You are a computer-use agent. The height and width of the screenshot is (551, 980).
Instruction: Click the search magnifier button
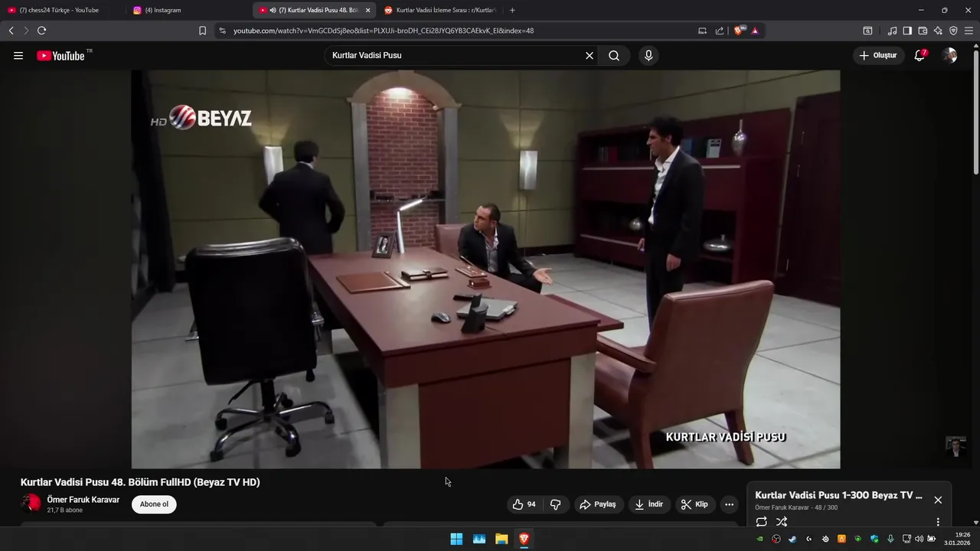[614, 56]
